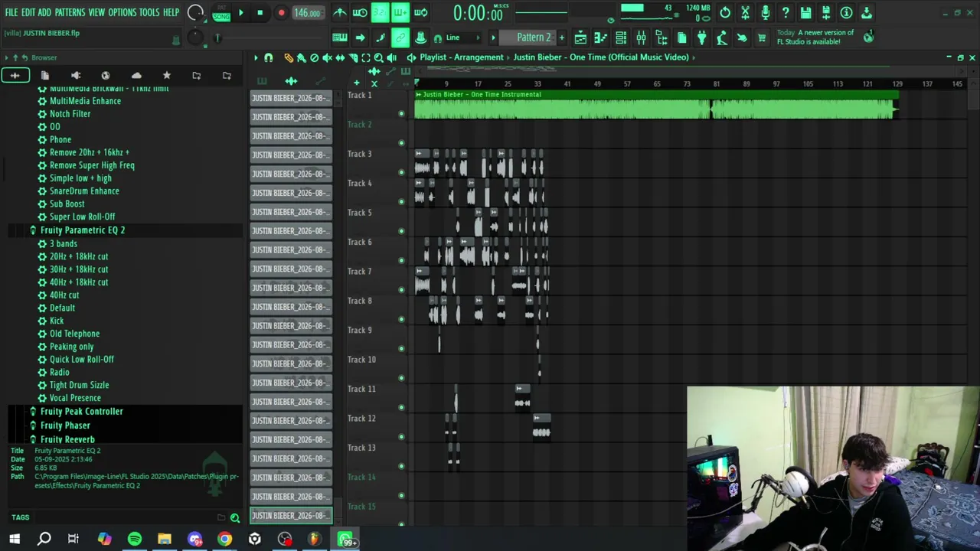Open the Browser options arrow menu

click(6, 57)
